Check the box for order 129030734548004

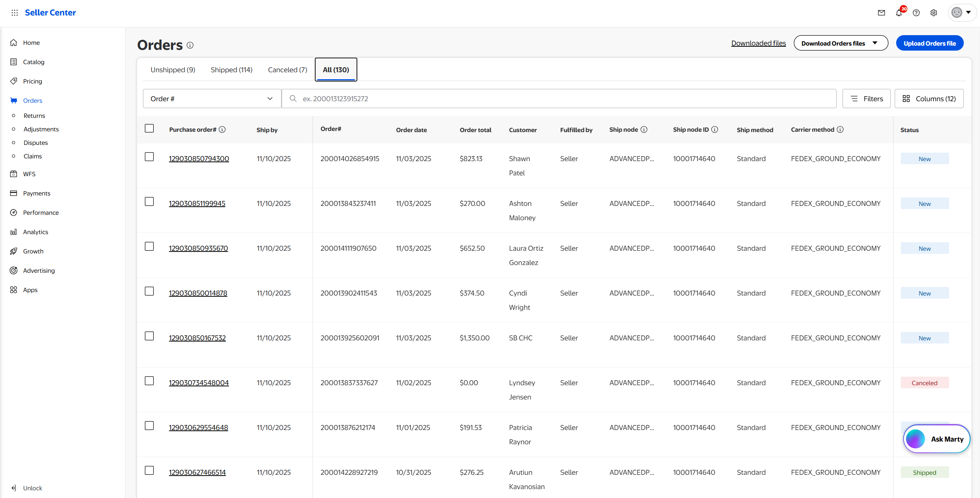point(149,381)
